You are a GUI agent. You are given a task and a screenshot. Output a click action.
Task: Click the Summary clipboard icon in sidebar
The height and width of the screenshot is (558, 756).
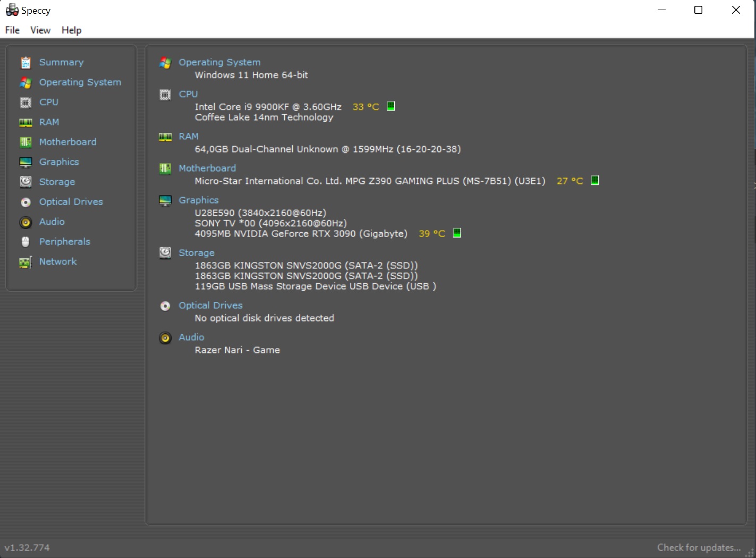click(26, 63)
